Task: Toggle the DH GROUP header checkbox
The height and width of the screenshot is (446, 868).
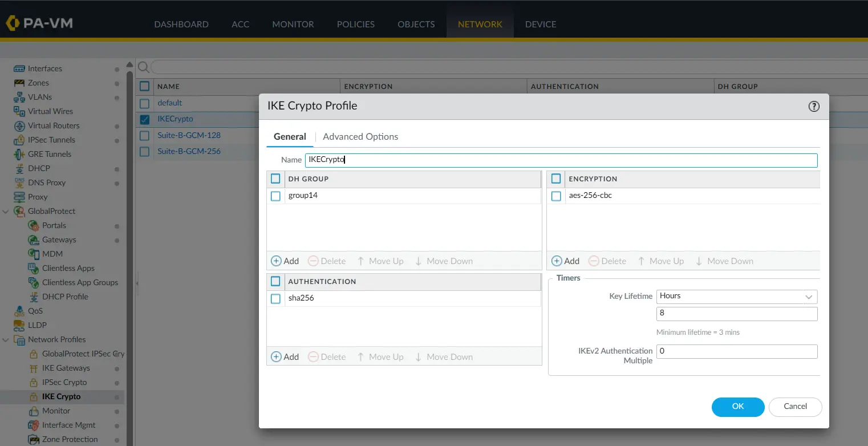Action: (x=275, y=179)
